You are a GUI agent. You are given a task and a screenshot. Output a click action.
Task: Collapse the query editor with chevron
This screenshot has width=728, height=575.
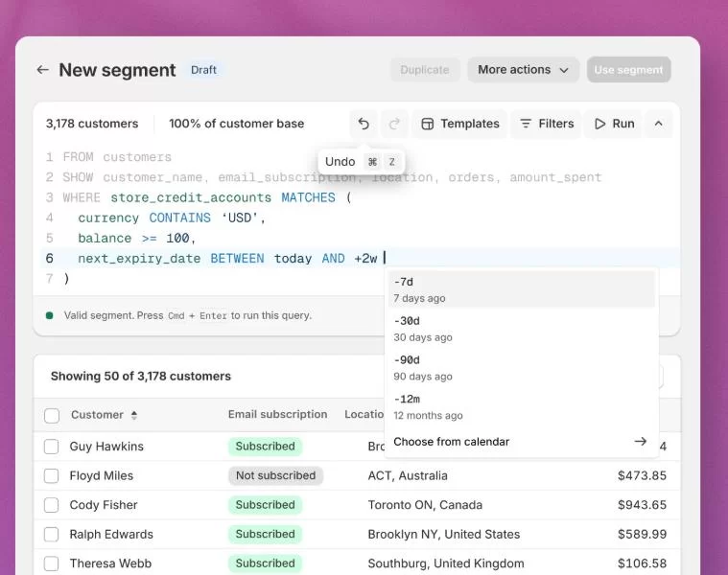(x=658, y=124)
